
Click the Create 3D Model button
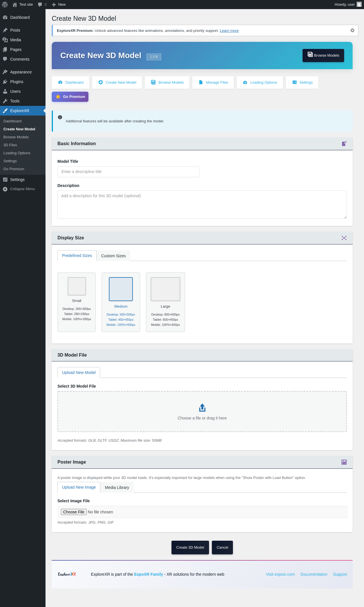click(x=190, y=548)
